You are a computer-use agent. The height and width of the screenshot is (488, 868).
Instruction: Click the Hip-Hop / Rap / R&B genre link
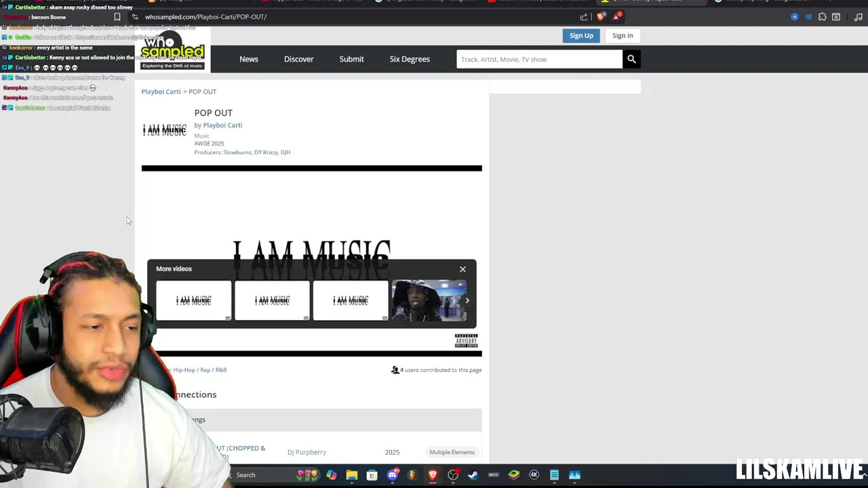(200, 370)
